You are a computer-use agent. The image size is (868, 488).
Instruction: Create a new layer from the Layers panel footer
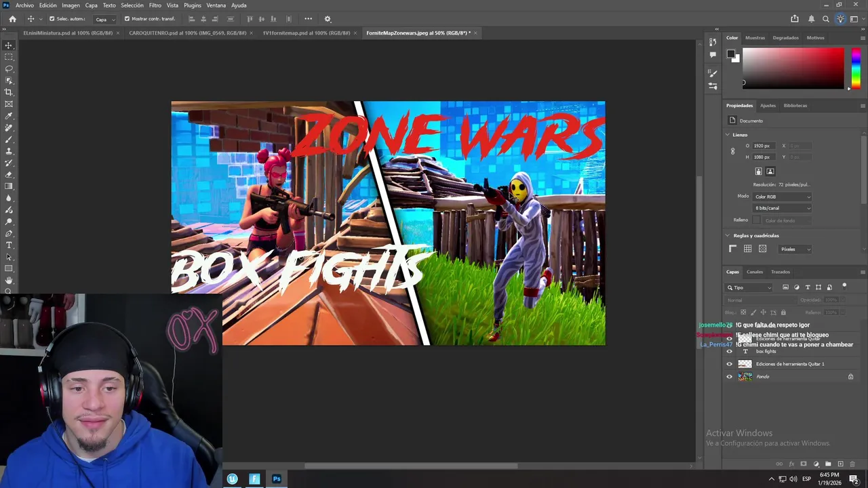click(840, 464)
